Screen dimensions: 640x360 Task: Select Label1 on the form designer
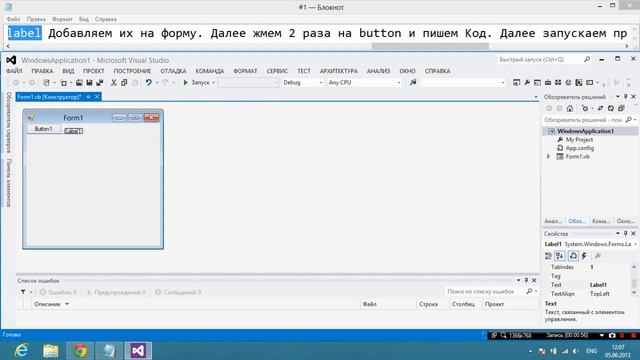point(73,131)
